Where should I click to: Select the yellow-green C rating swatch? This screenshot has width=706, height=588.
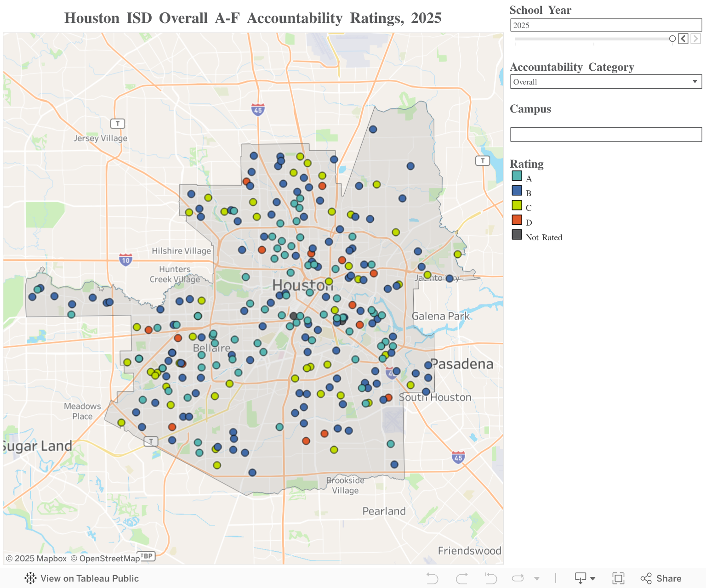pyautogui.click(x=517, y=205)
